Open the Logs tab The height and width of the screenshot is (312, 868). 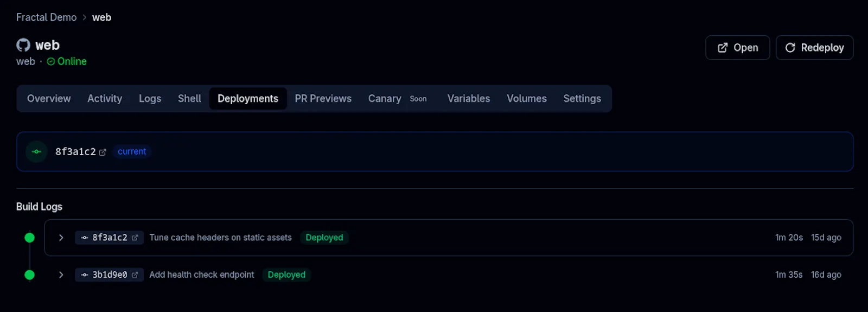(150, 99)
